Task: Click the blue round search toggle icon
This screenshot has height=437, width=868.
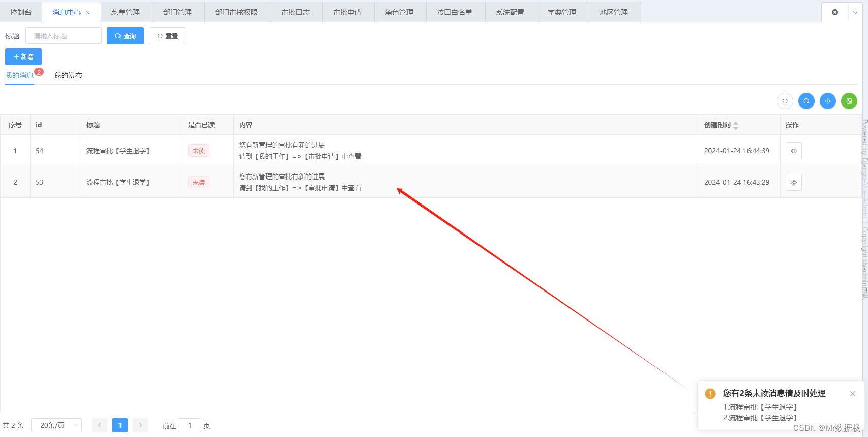Action: pos(806,101)
